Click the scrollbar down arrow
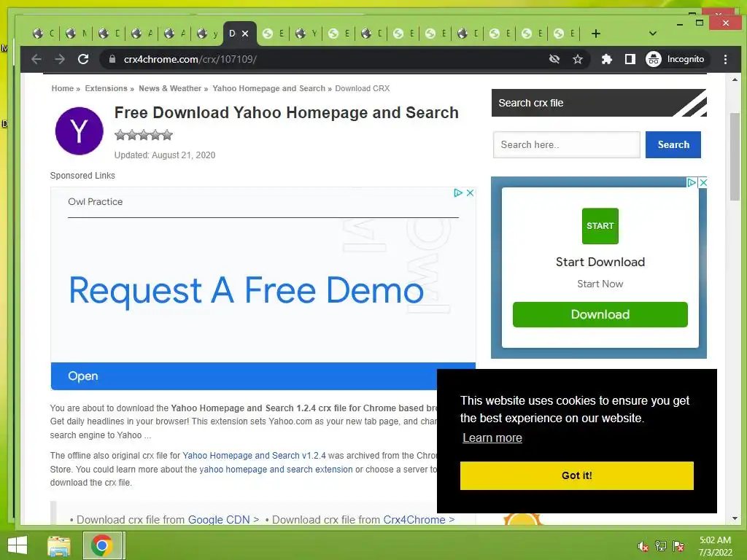The height and width of the screenshot is (560, 747). pyautogui.click(x=735, y=518)
